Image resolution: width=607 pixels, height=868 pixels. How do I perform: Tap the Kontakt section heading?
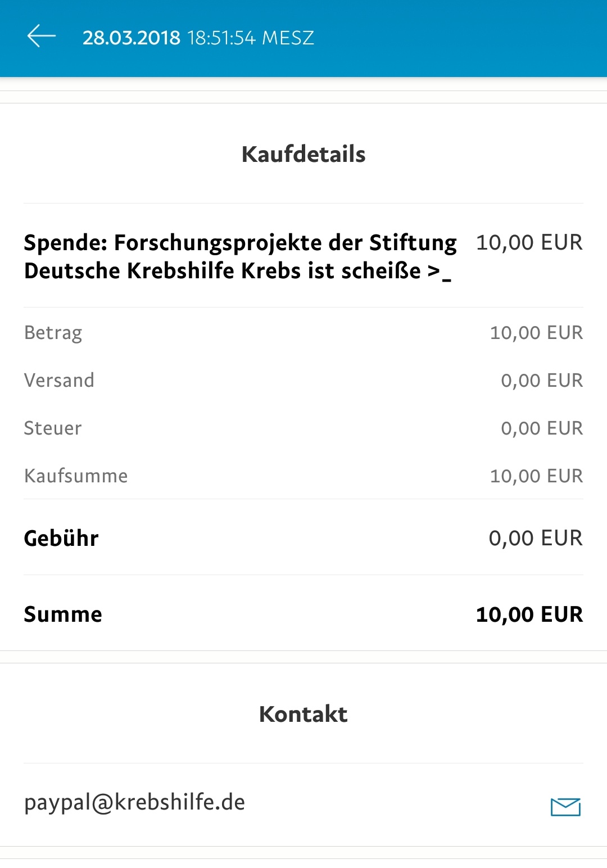pyautogui.click(x=303, y=714)
